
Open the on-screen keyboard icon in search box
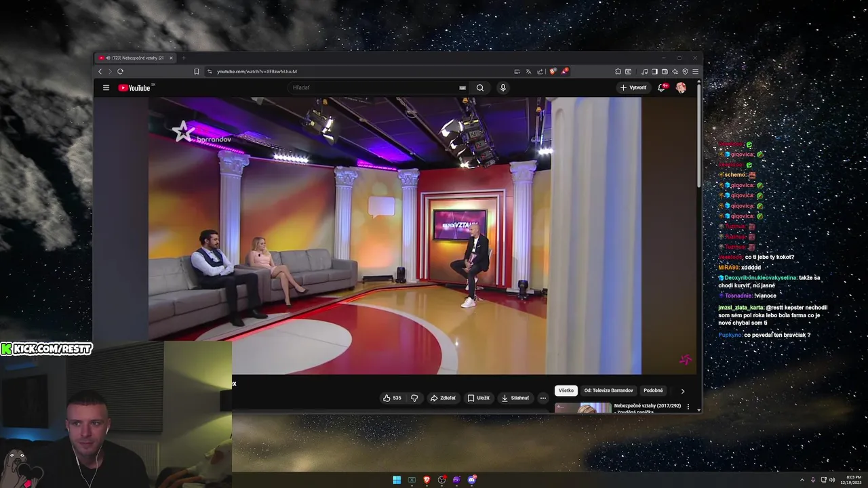tap(462, 87)
